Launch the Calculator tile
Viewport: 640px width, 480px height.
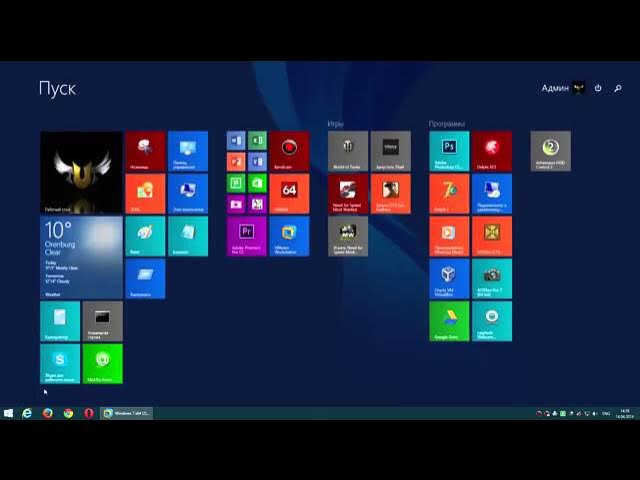60,321
